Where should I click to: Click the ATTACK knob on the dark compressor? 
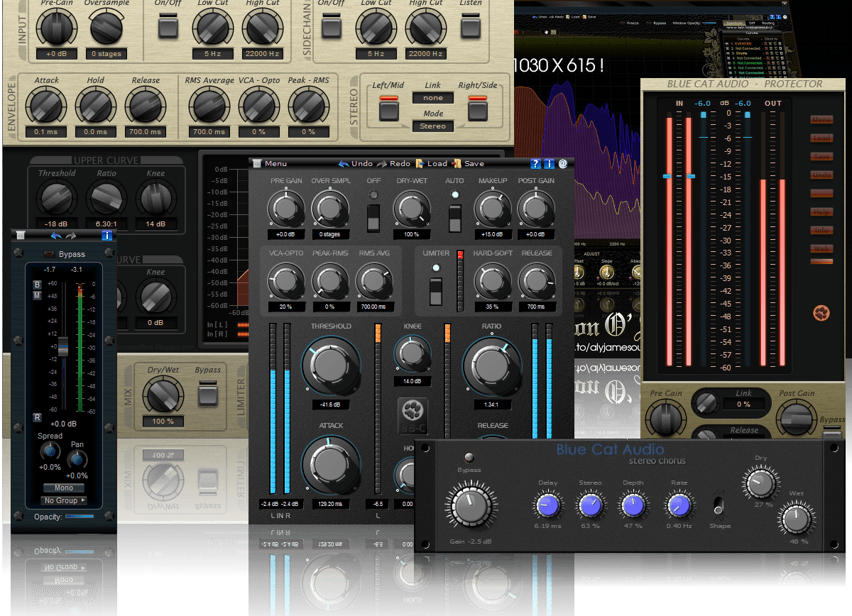point(331,465)
